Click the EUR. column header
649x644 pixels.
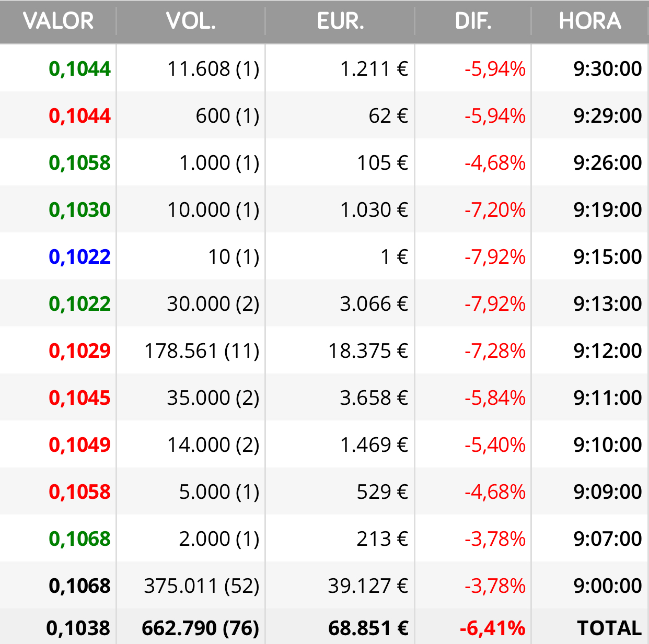click(340, 21)
